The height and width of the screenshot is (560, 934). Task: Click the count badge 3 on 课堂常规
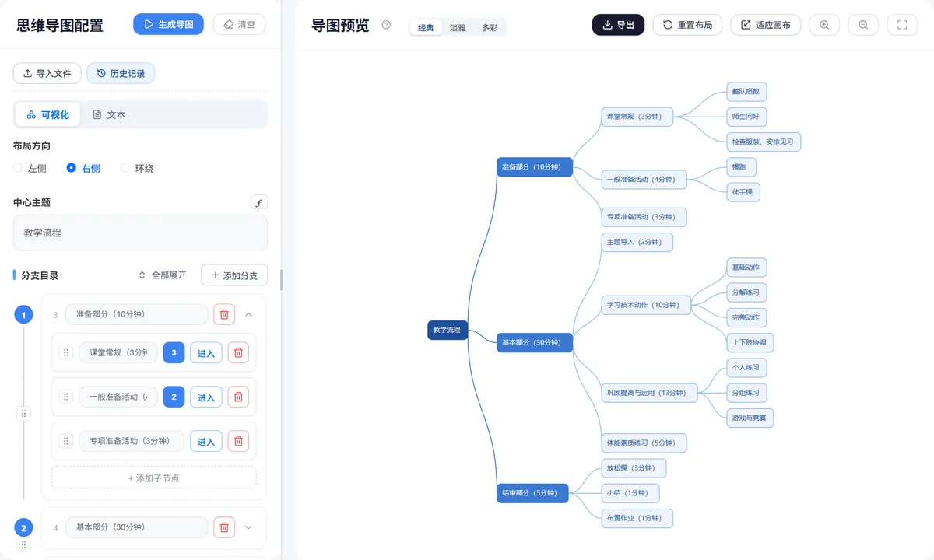(x=174, y=352)
